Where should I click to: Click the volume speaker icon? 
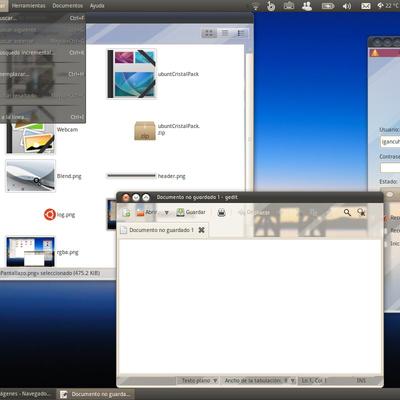coord(347,6)
